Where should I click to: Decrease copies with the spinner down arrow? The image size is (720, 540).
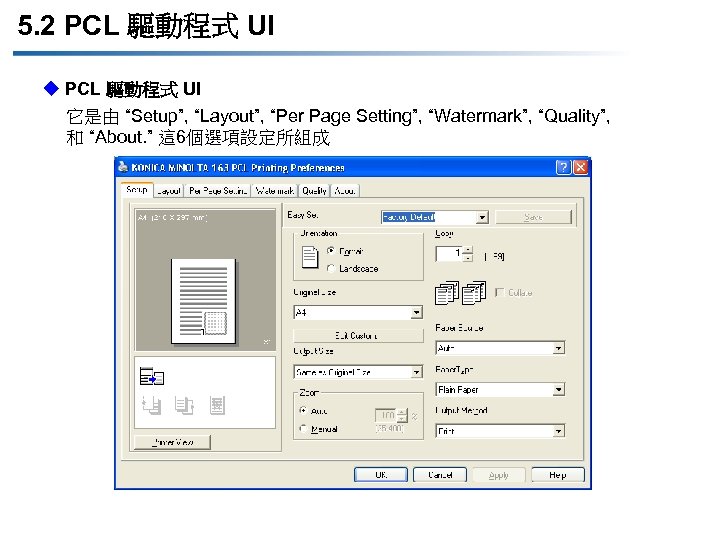click(x=467, y=258)
